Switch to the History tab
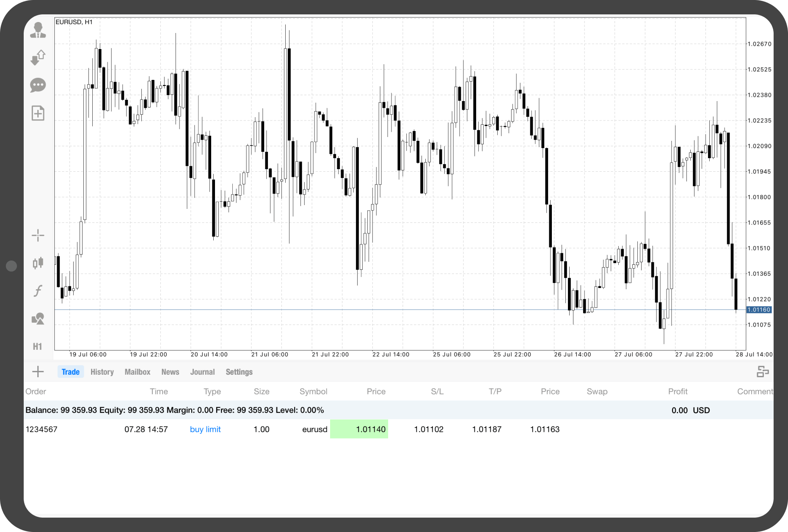The height and width of the screenshot is (532, 788). 102,372
